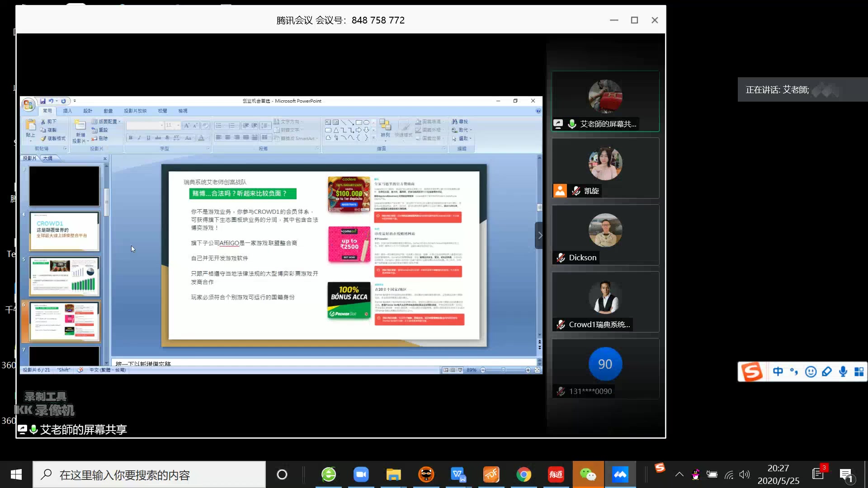Click the font color A icon

pyautogui.click(x=202, y=138)
